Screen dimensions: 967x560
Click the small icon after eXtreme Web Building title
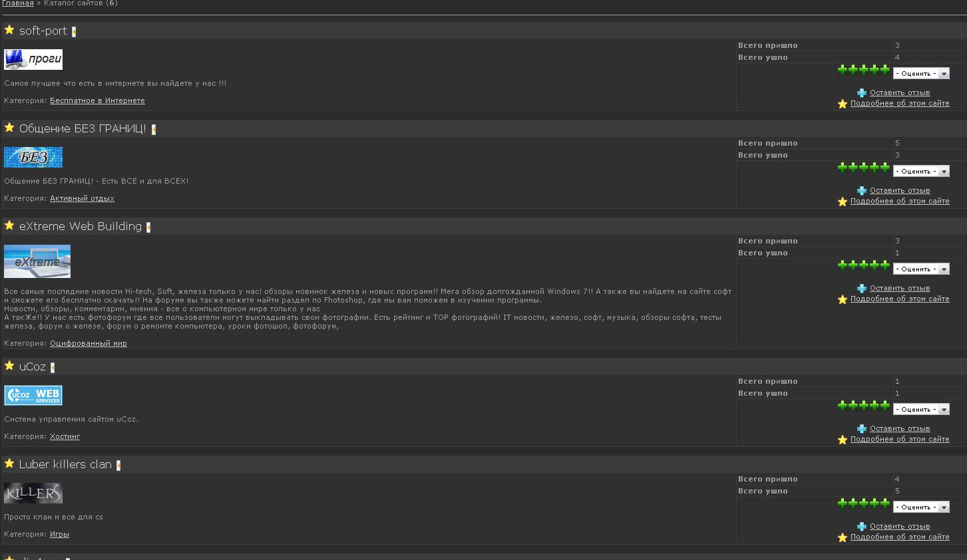tap(148, 227)
